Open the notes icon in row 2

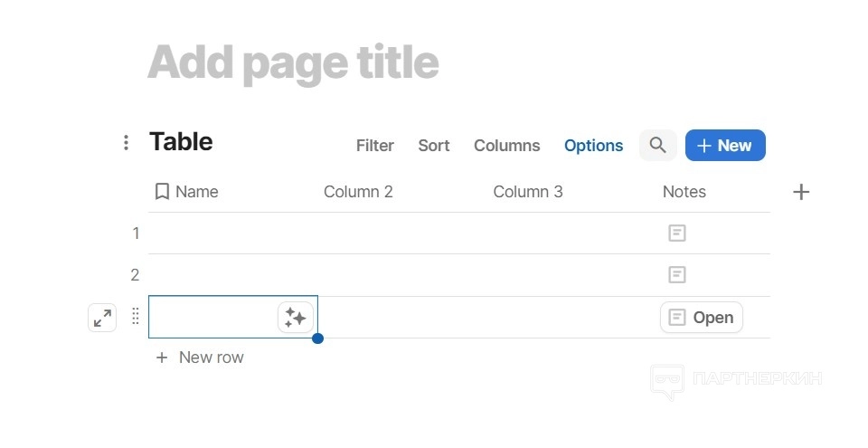[x=677, y=274]
